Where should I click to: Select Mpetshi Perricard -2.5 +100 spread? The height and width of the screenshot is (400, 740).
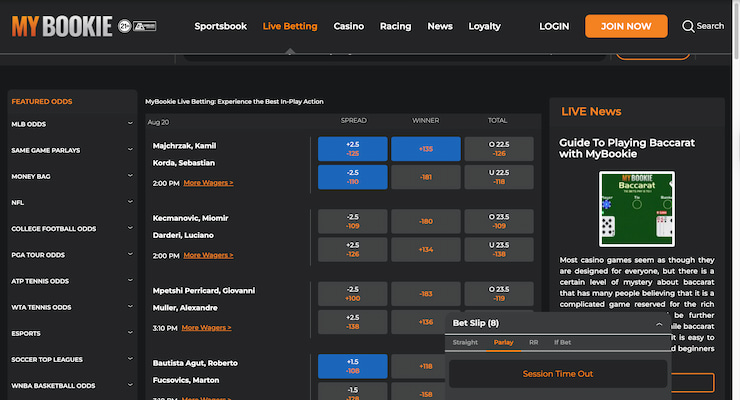[x=353, y=294]
